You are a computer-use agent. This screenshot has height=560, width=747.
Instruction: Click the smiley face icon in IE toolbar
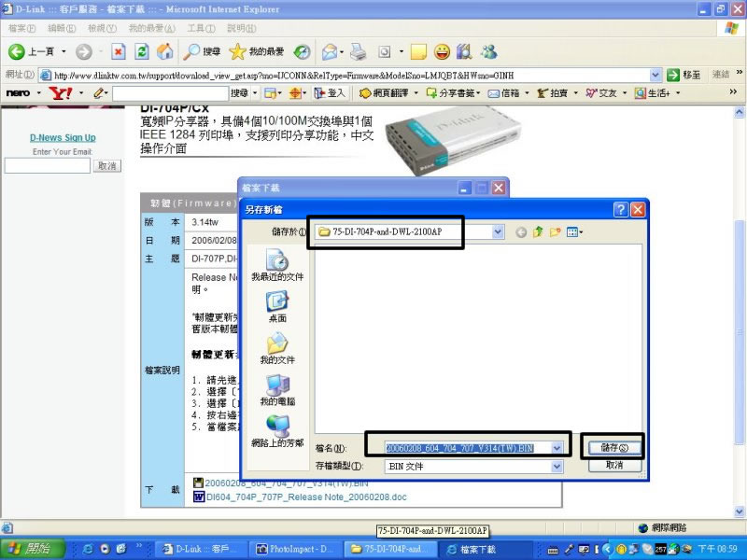coord(442,51)
